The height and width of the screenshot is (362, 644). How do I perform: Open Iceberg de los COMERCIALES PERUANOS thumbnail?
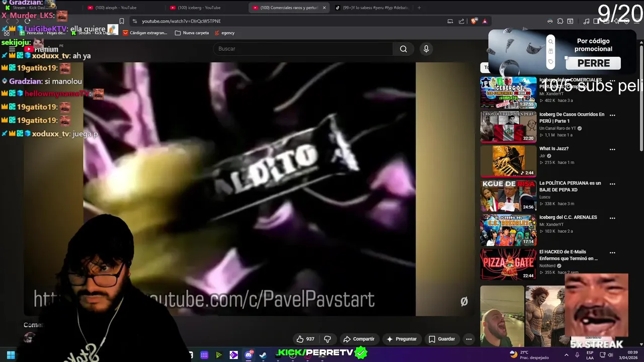pos(508,93)
